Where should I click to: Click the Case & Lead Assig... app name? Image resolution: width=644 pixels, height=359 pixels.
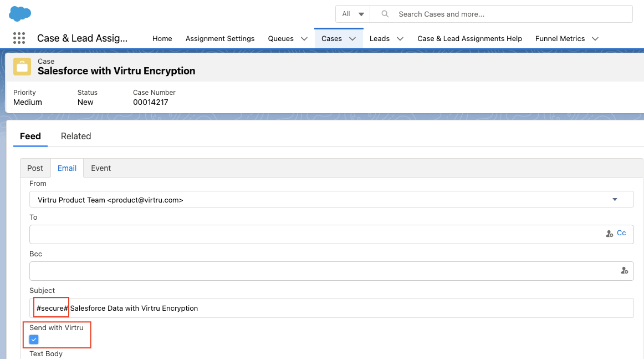[82, 38]
